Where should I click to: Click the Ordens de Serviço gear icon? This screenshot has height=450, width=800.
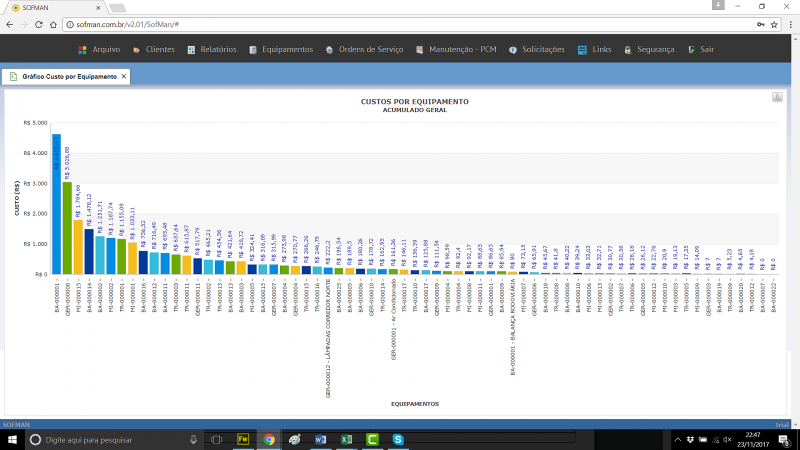[x=330, y=49]
